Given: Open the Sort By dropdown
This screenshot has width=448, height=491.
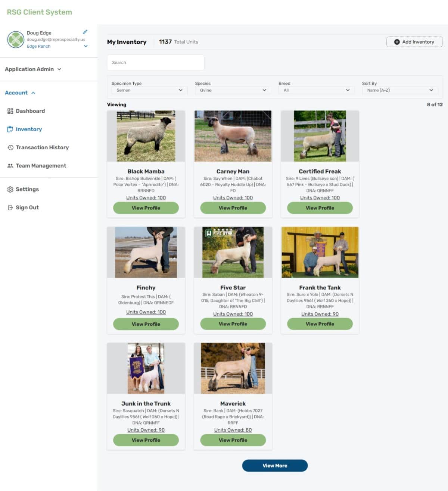Looking at the screenshot, I should [x=400, y=90].
